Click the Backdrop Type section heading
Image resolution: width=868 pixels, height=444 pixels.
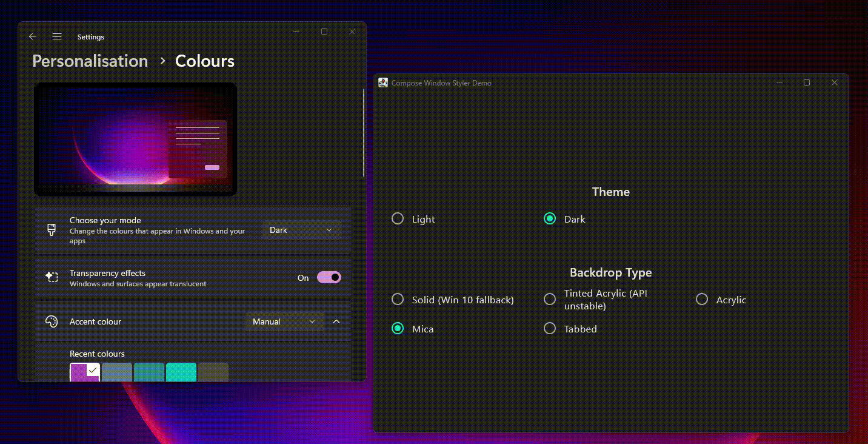tap(611, 273)
